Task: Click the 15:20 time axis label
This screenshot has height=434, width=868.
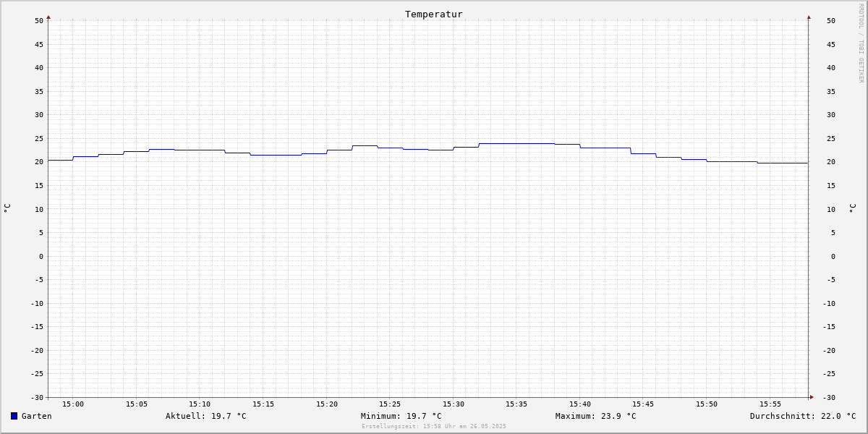Action: click(x=327, y=404)
